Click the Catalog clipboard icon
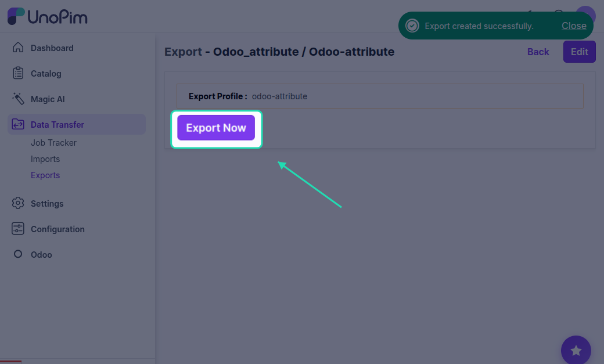 click(18, 73)
